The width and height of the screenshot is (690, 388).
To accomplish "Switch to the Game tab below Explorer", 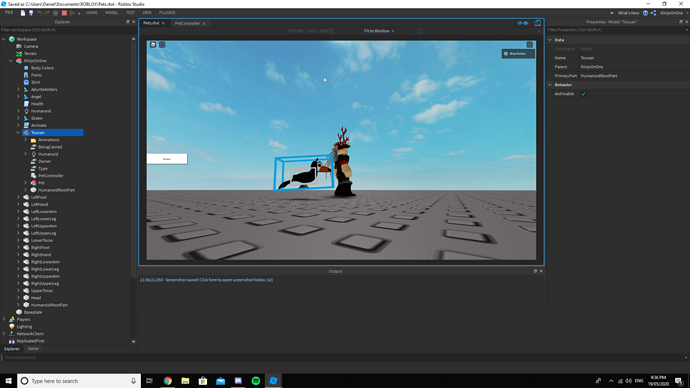I will pyautogui.click(x=33, y=348).
